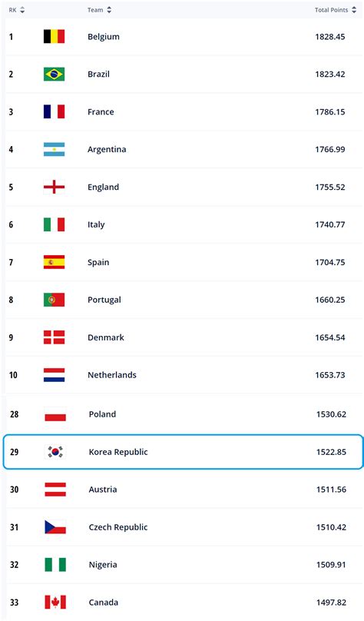Screen dimensions: 364x621
Task: Select the highlighted Korea Republic row
Action: click(x=184, y=452)
